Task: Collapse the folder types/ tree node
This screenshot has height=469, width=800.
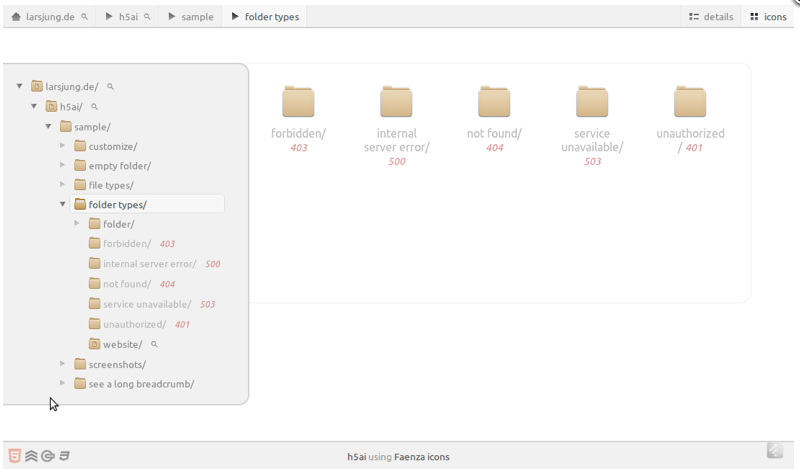Action: click(62, 205)
